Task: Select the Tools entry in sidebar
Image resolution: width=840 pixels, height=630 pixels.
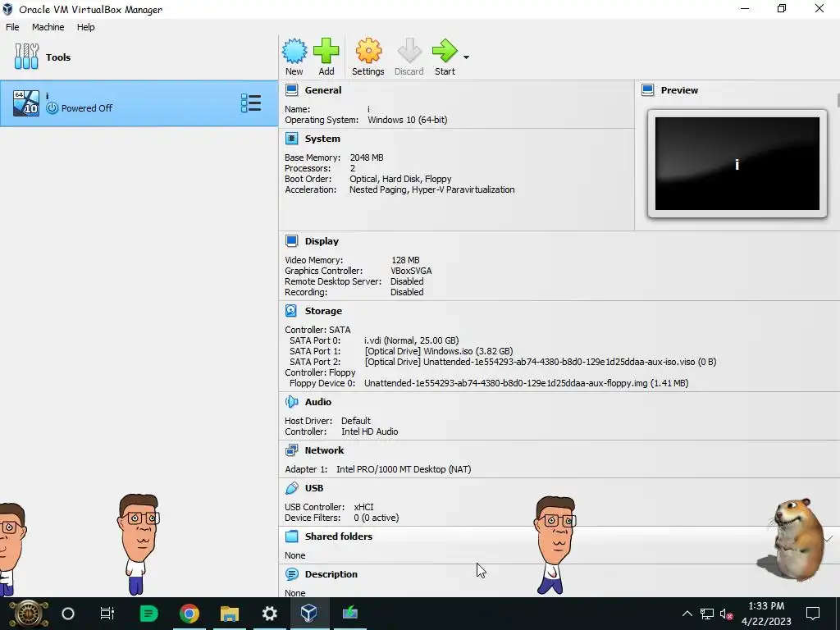Action: click(139, 57)
